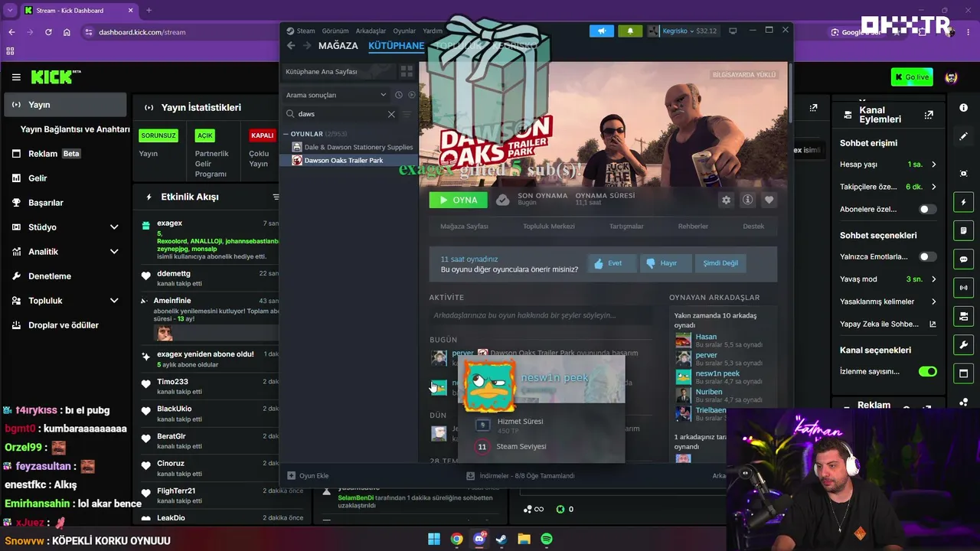Image resolution: width=980 pixels, height=551 pixels.
Task: Open Spotify from the Windows taskbar
Action: coord(547,539)
